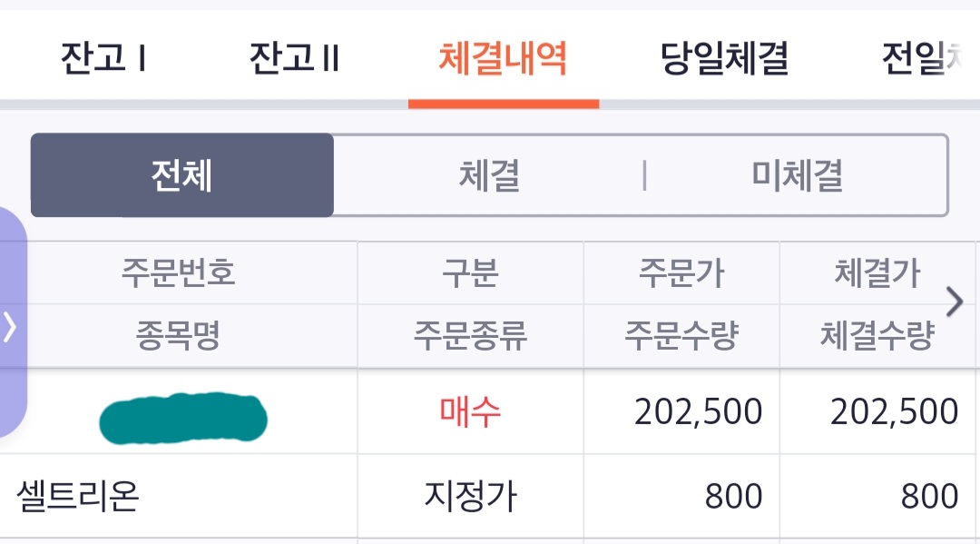Click the 구분 column header
Image resolution: width=980 pixels, height=544 pixels.
coord(470,272)
